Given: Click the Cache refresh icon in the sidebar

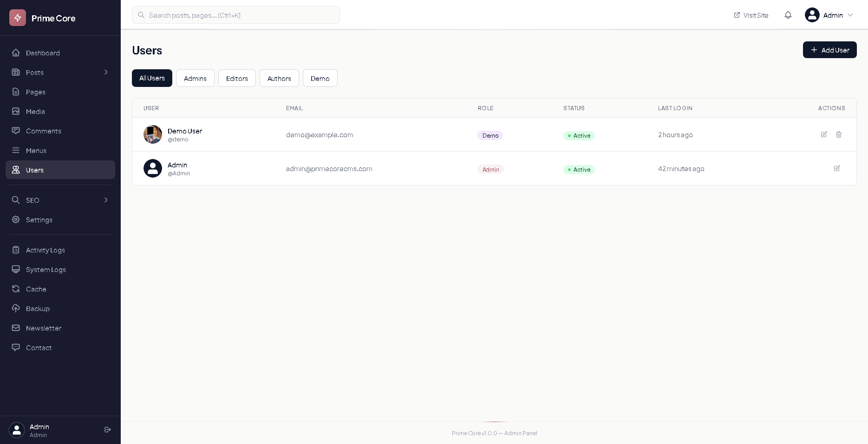Looking at the screenshot, I should [x=16, y=289].
